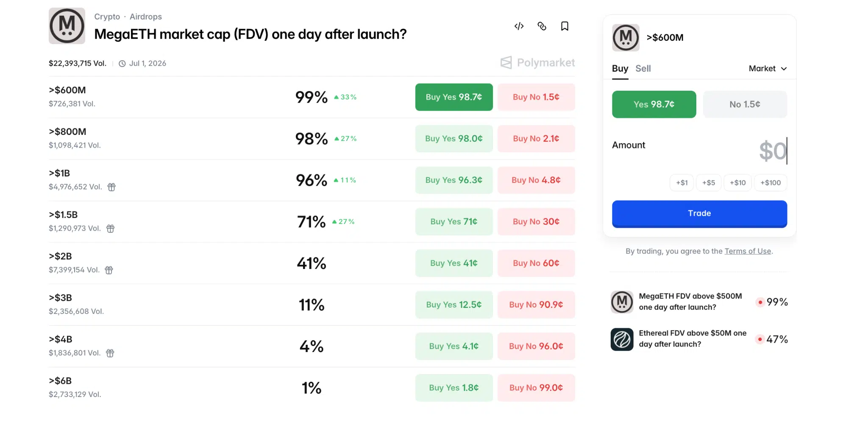Click the gift rewards icon on >$2B row
This screenshot has height=425, width=868.
109,270
